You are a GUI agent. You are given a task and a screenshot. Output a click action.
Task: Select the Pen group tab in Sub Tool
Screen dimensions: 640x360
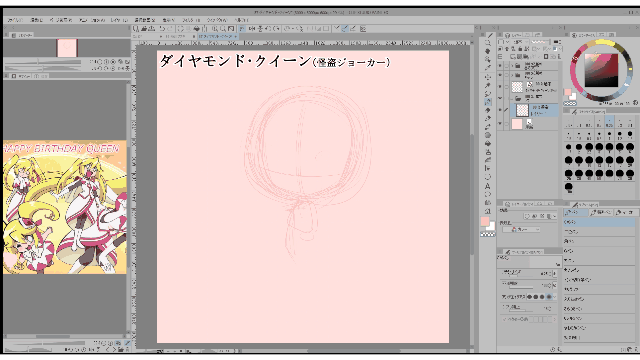[576, 213]
